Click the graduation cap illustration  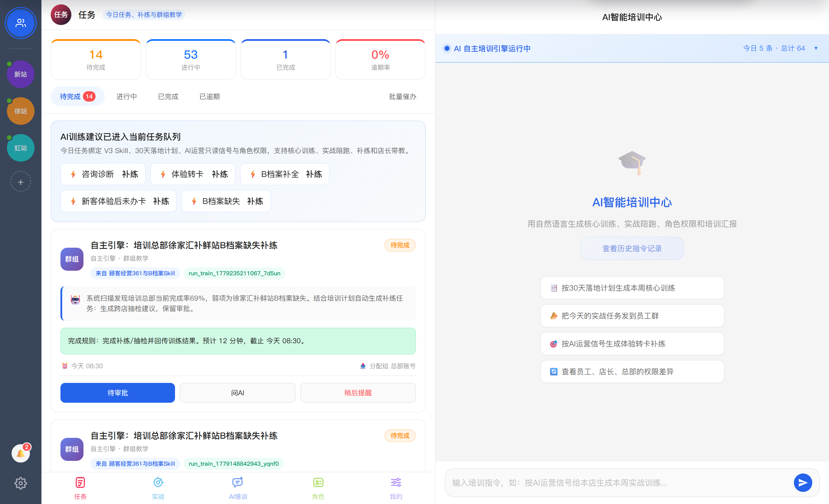click(632, 163)
